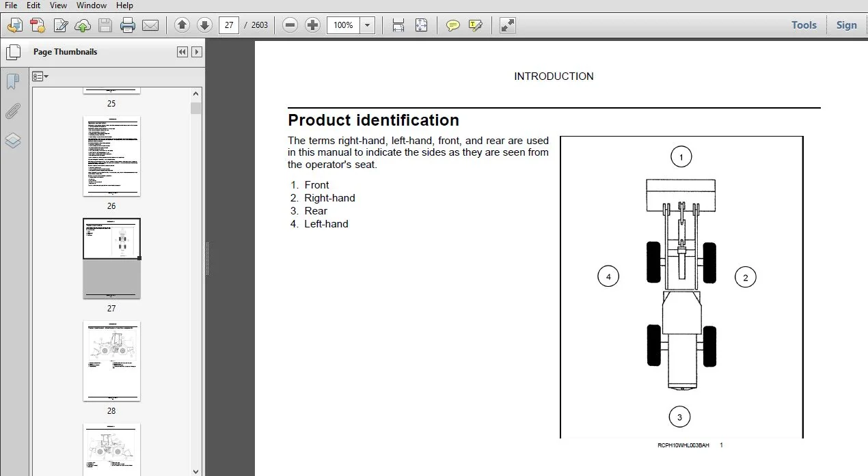Zoom out with the minus button
This screenshot has width=868, height=476.
click(x=290, y=25)
